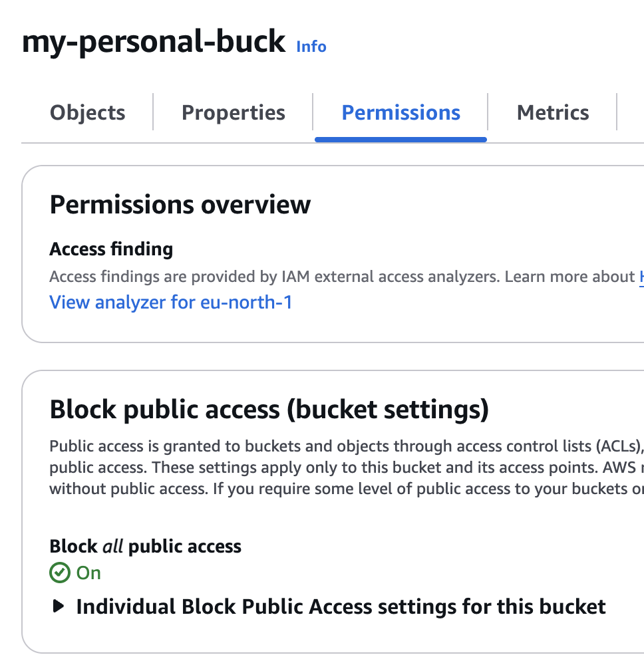The image size is (644, 657).
Task: Expand Individual Block Public Access settings triangle
Action: (59, 606)
